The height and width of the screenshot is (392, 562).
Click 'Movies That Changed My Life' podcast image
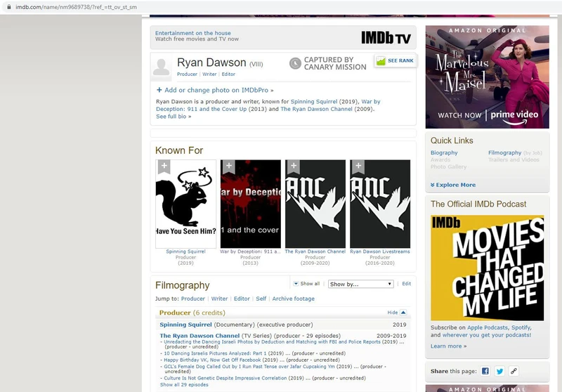pos(487,268)
